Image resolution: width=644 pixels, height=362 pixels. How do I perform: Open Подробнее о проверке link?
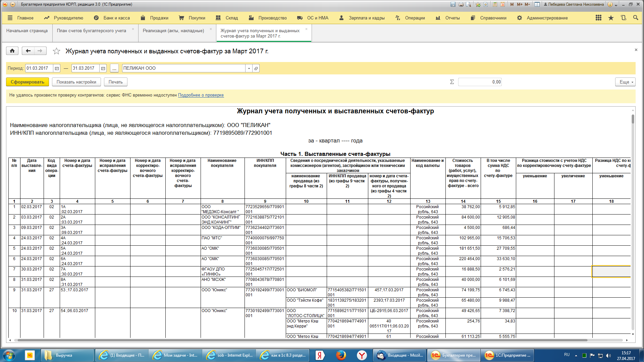tap(201, 95)
